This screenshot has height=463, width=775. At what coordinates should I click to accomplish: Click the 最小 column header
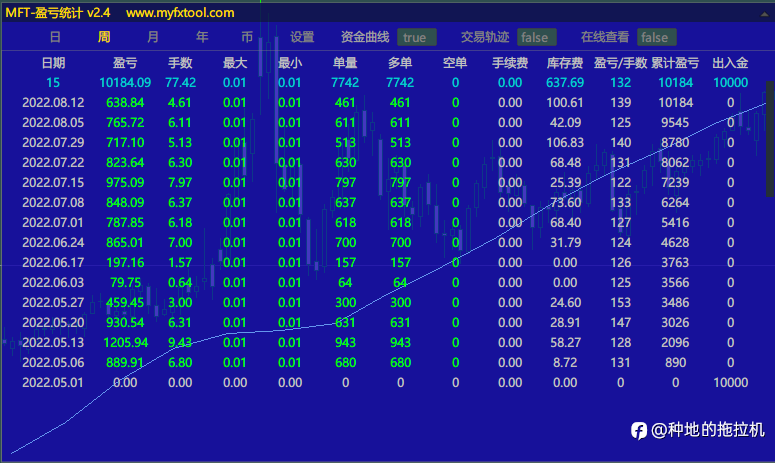click(290, 63)
